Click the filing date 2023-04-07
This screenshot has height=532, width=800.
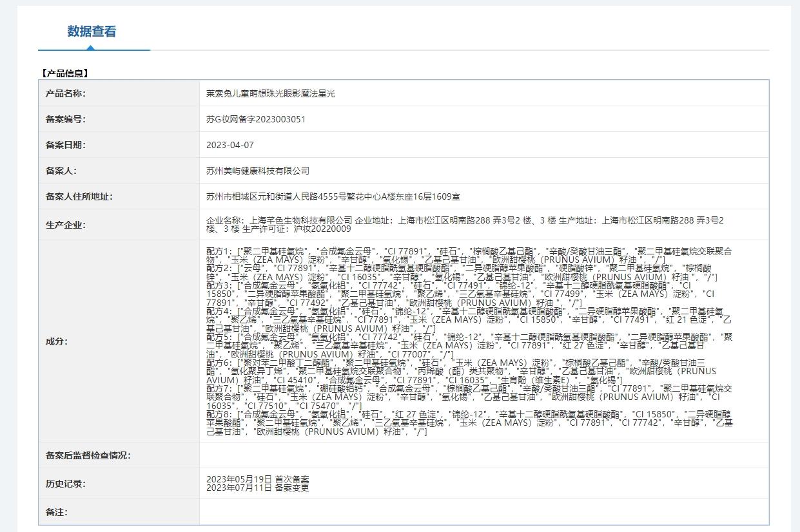click(x=230, y=145)
